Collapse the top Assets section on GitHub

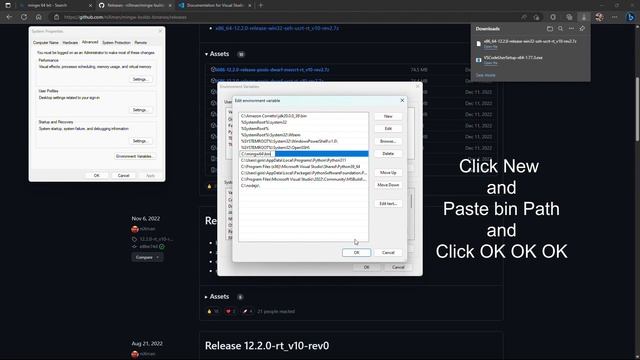tap(217, 54)
